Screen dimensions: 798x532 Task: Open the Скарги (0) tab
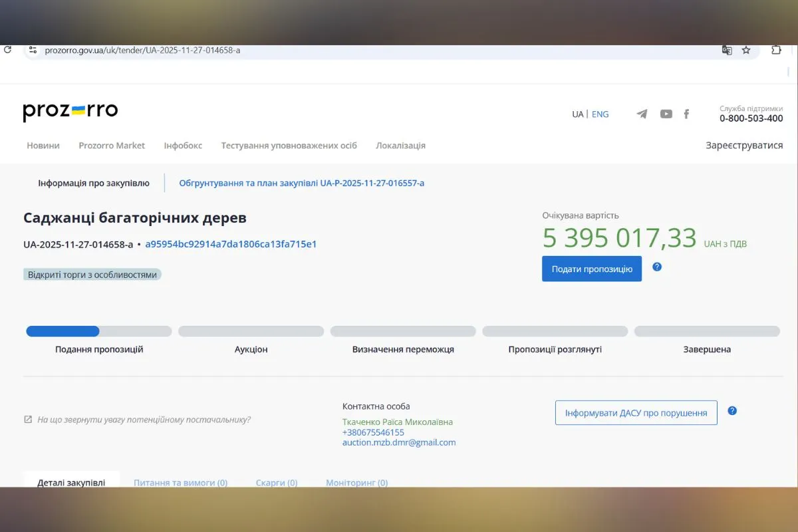coord(277,483)
